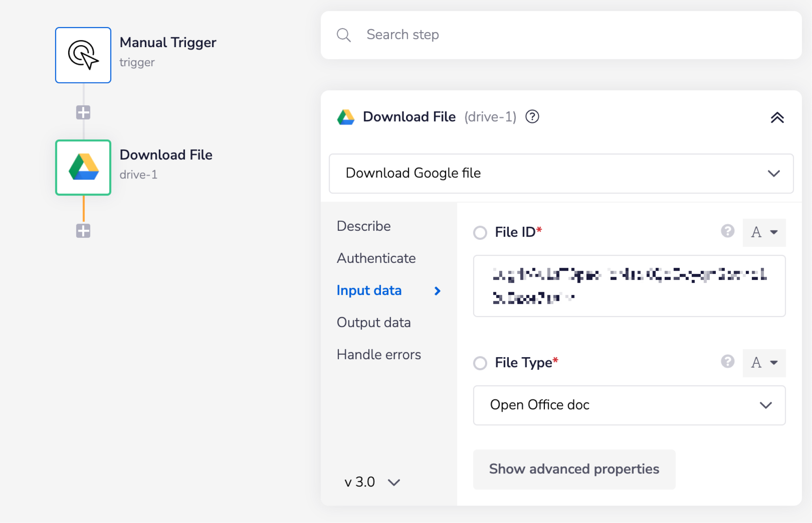This screenshot has width=812, height=523.
Task: Select the Manual Trigger node icon
Action: 83,55
